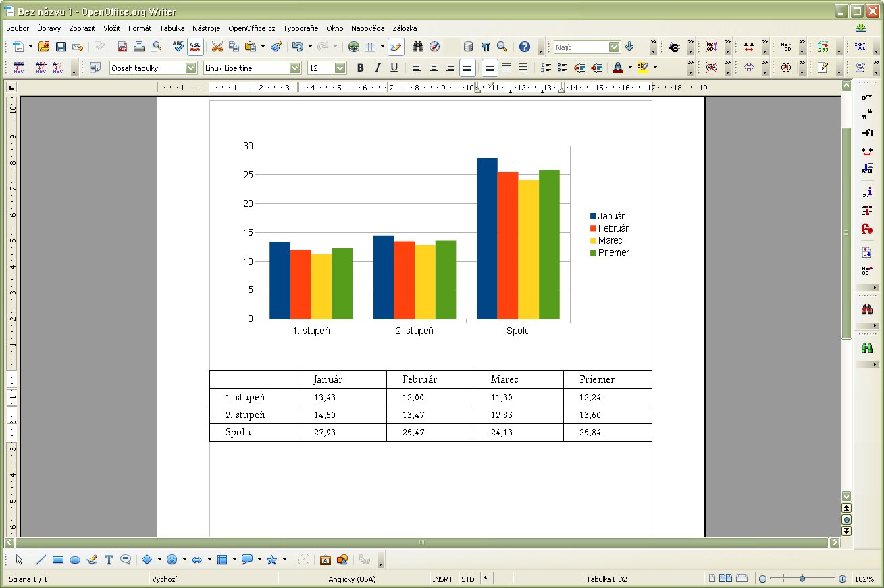Find next with the down arrow
This screenshot has width=884, height=588.
point(629,47)
